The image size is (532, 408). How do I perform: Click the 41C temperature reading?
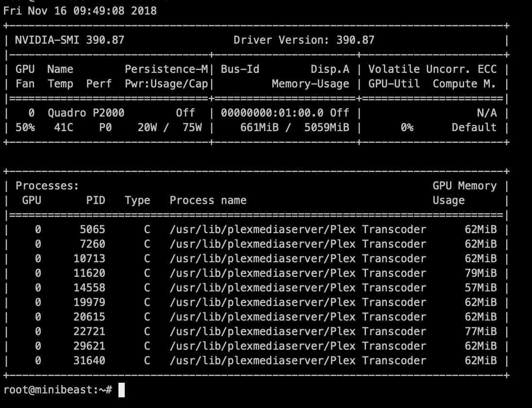click(x=60, y=127)
